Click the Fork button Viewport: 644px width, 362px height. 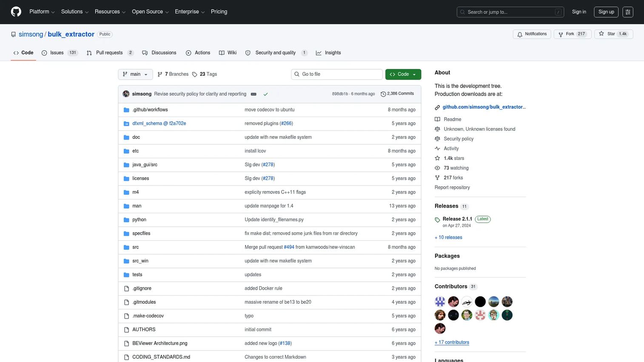572,34
